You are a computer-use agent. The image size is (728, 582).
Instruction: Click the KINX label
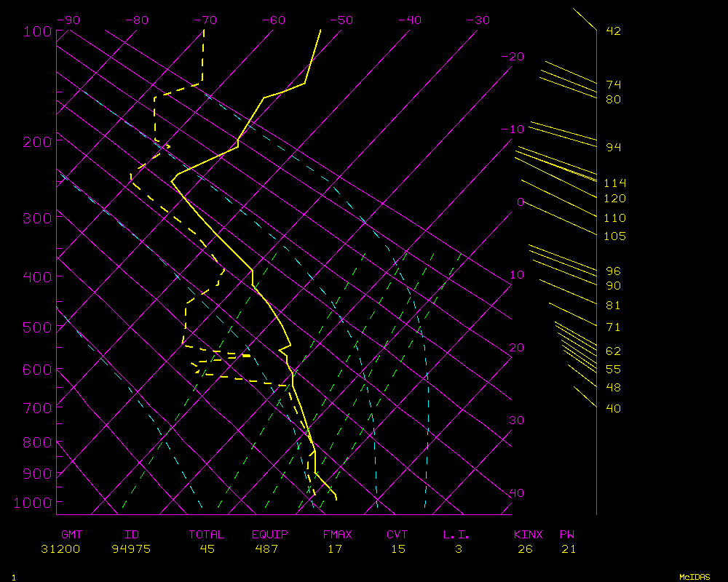coord(528,535)
